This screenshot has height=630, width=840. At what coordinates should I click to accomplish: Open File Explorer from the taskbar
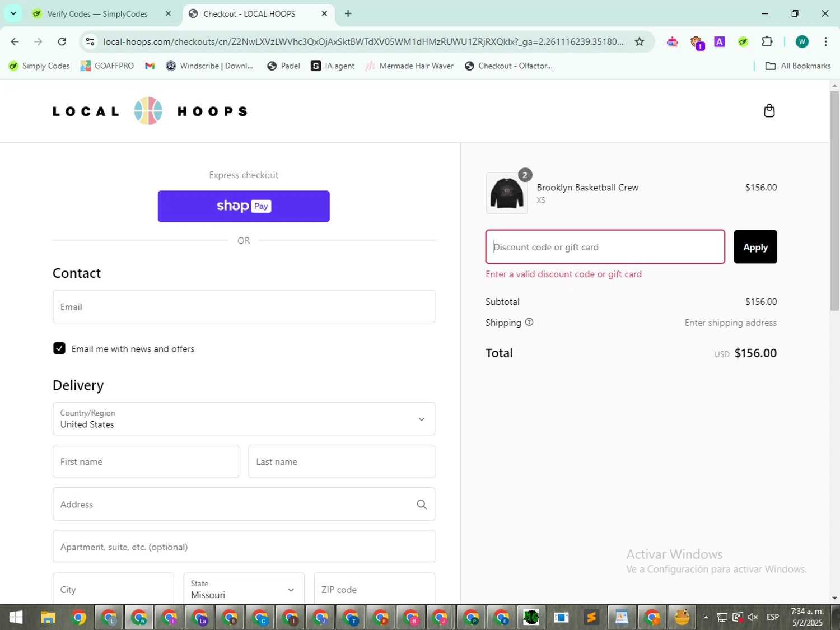point(48,617)
